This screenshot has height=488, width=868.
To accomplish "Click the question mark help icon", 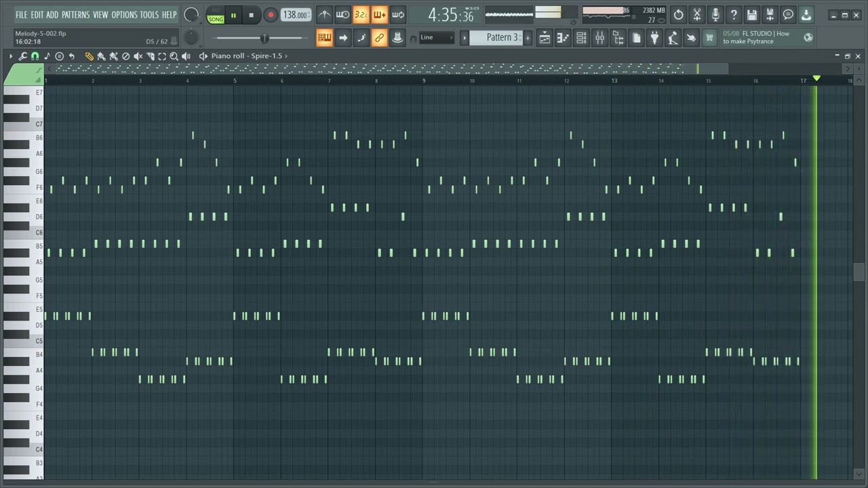I will (x=733, y=14).
